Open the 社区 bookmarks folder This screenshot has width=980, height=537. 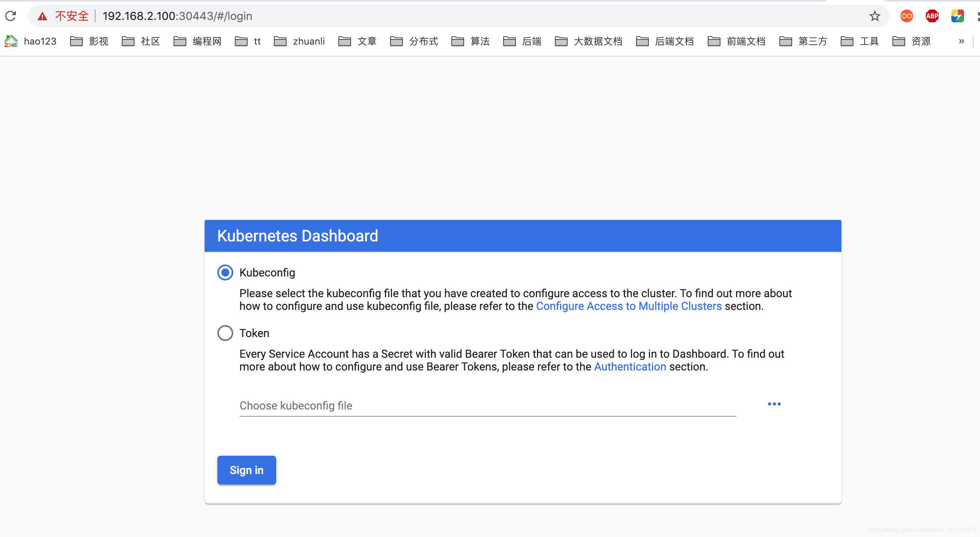[x=141, y=41]
